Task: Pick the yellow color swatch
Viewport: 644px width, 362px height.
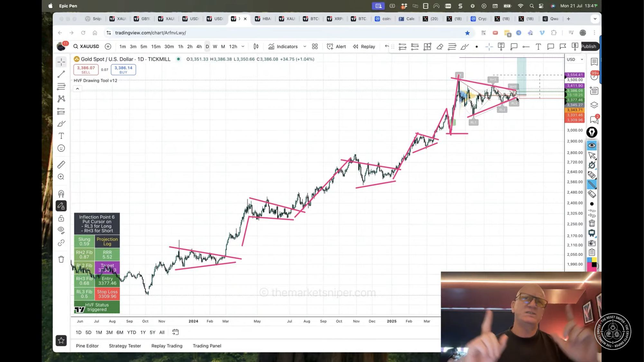Action: (x=594, y=260)
